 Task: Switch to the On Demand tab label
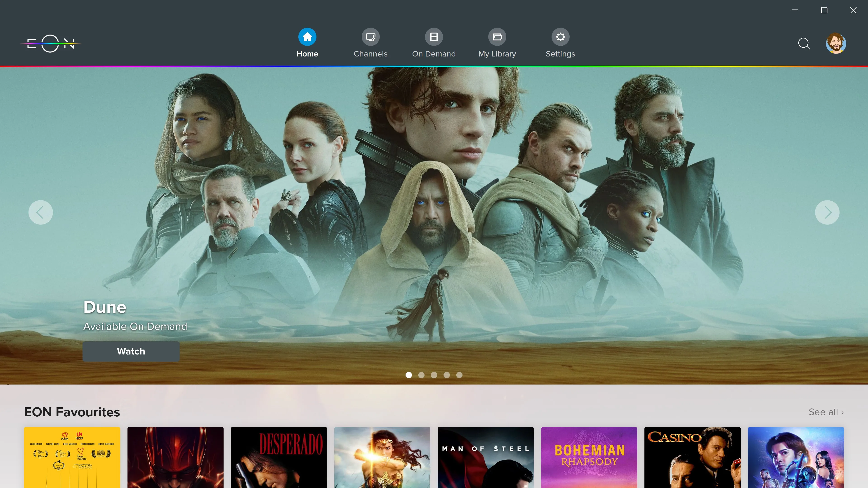point(434,54)
